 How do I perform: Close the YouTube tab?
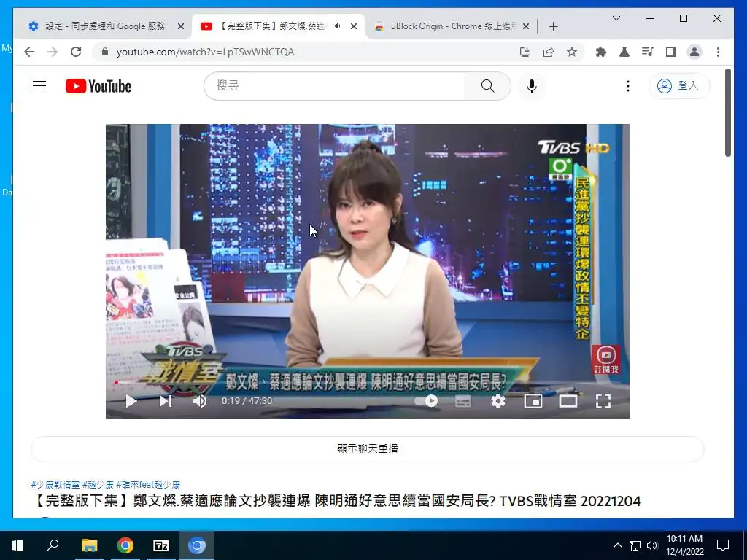click(354, 26)
